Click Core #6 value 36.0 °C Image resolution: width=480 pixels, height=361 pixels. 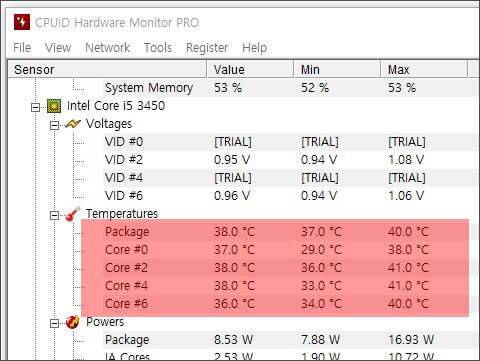click(235, 304)
